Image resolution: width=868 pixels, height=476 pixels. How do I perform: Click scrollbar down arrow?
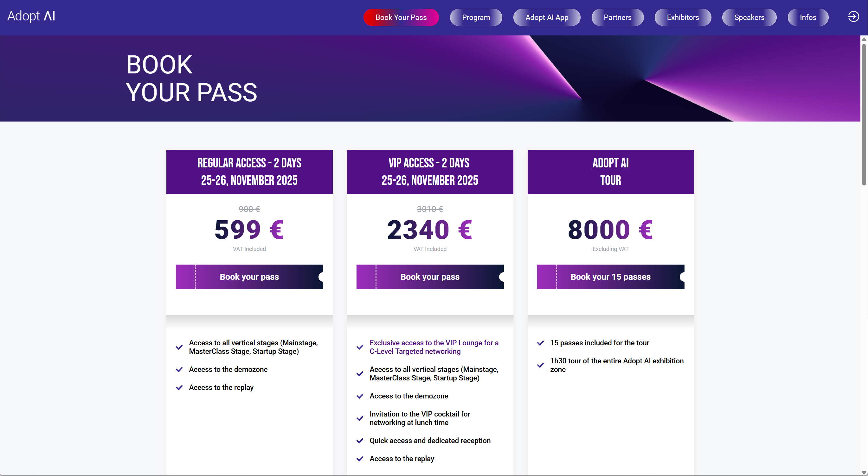[x=864, y=473]
